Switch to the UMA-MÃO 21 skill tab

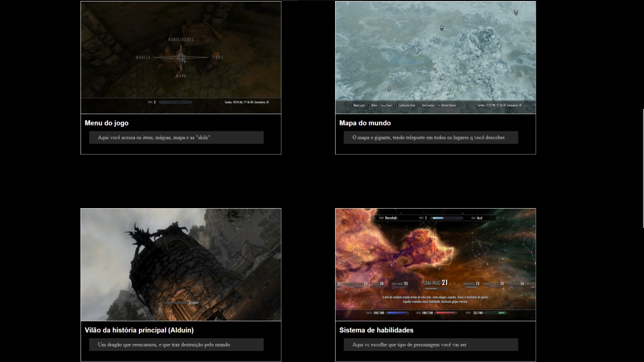[x=436, y=283]
